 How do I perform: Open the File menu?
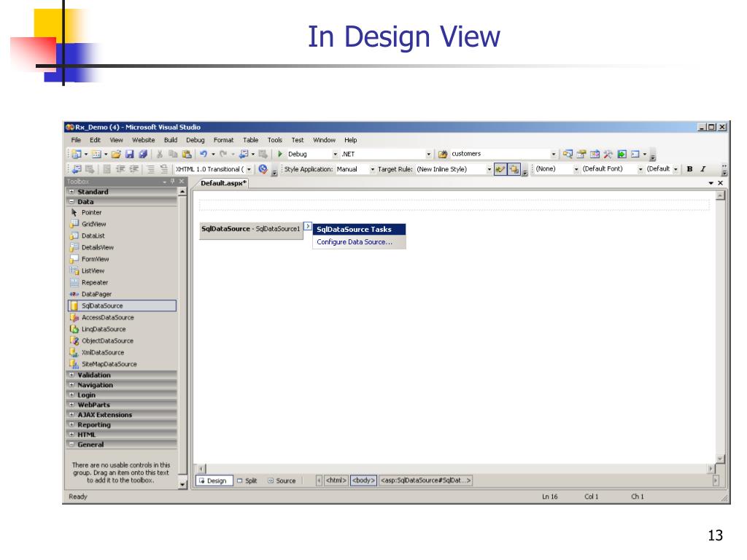pos(76,140)
